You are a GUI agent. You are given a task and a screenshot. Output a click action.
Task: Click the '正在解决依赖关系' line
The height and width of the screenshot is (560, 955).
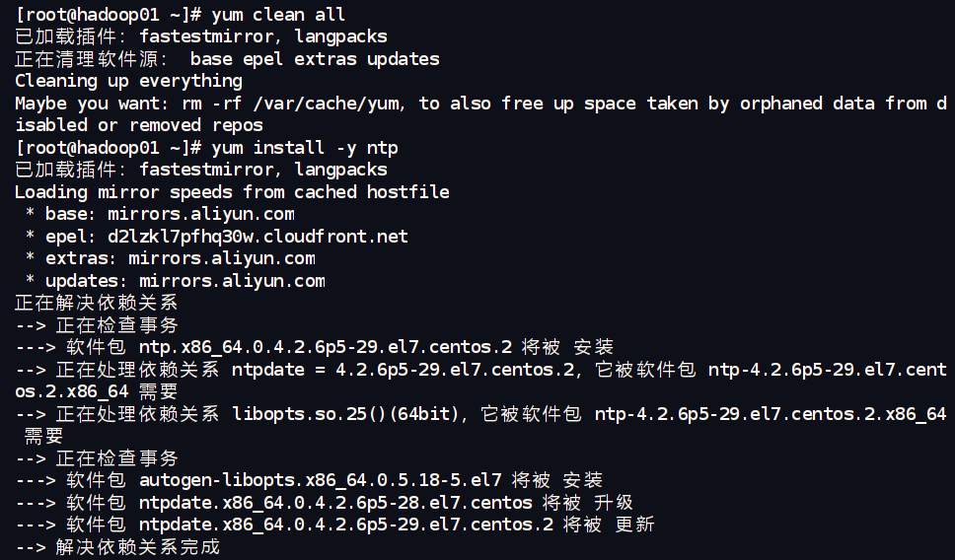point(97,303)
